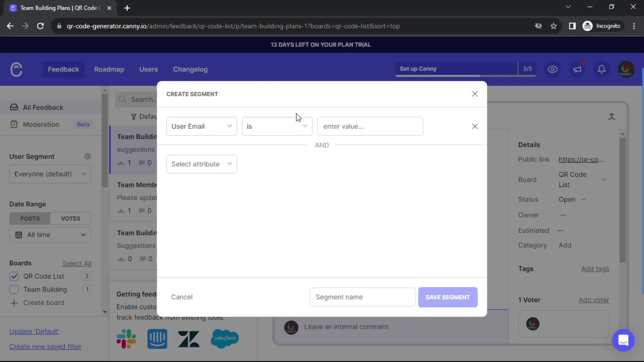Click the Feedback navigation icon

pyautogui.click(x=63, y=69)
